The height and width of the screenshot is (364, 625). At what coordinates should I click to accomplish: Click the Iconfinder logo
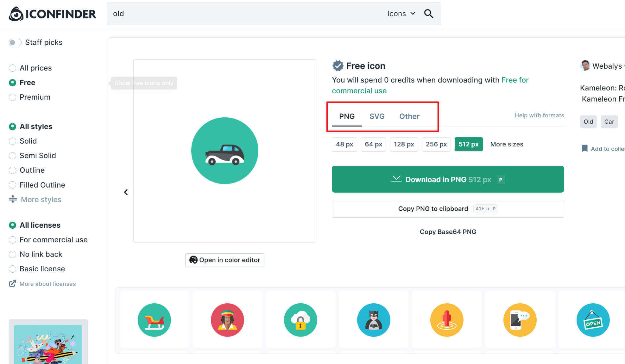coord(52,14)
